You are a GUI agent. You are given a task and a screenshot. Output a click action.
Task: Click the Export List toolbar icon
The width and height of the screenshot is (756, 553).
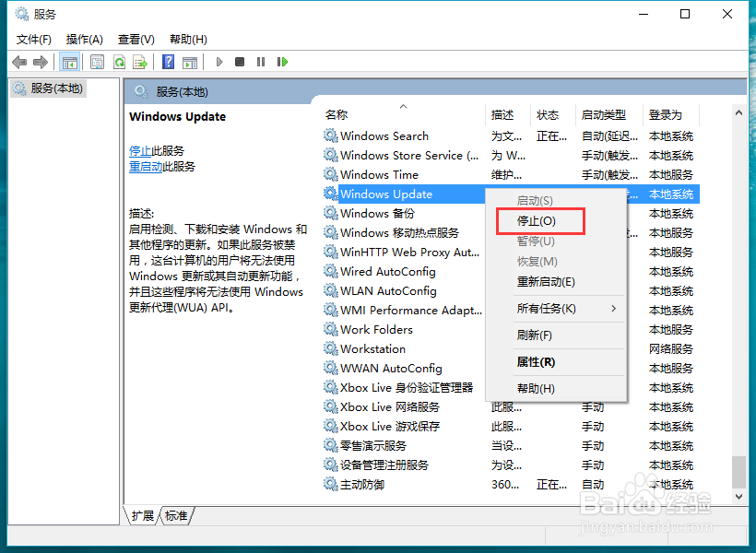point(141,61)
